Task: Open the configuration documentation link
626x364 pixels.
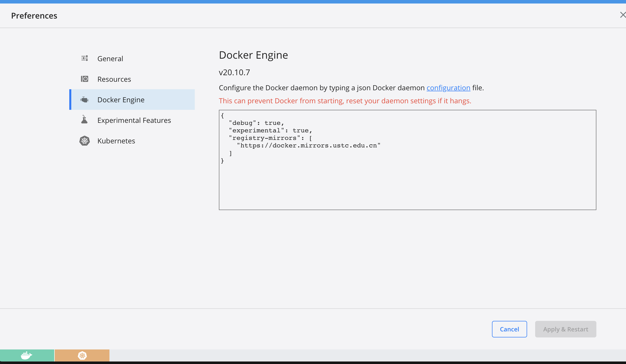Action: point(448,88)
